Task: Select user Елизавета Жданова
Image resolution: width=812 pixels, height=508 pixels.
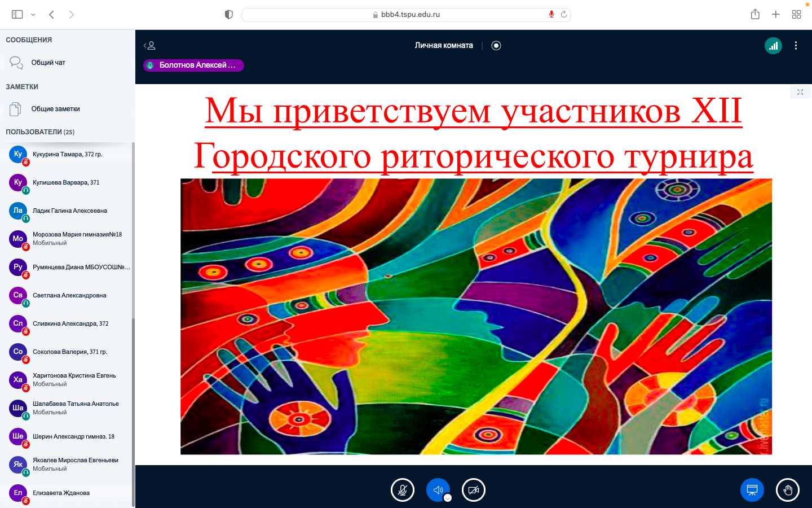Action: click(67, 493)
